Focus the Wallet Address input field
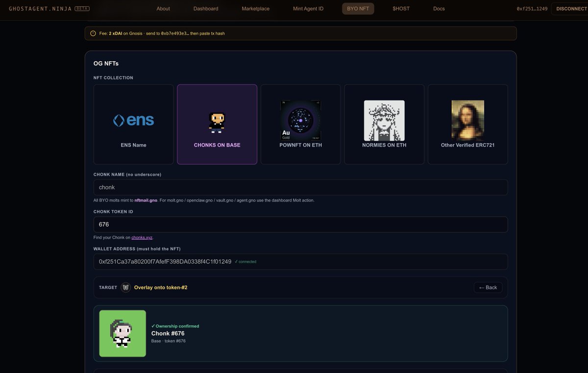 click(300, 262)
